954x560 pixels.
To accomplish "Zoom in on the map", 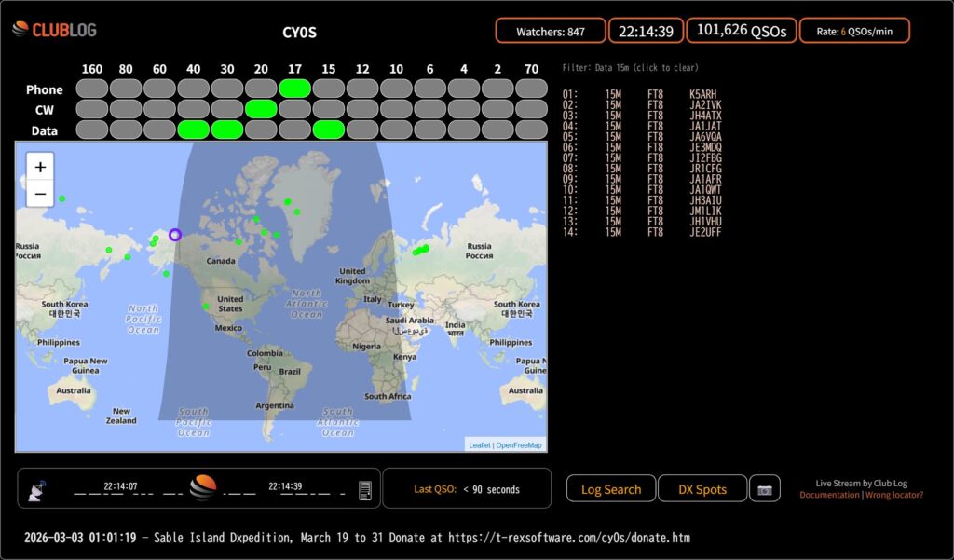I will click(40, 168).
